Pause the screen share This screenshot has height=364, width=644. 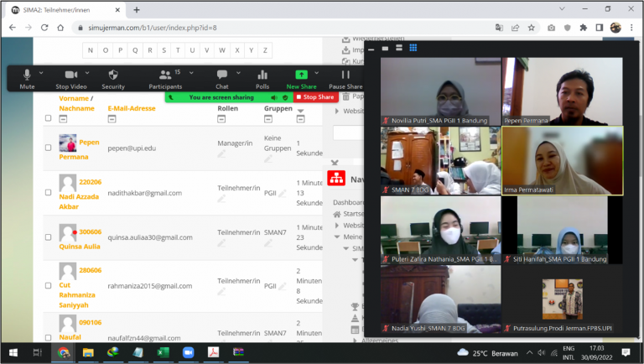[345, 79]
